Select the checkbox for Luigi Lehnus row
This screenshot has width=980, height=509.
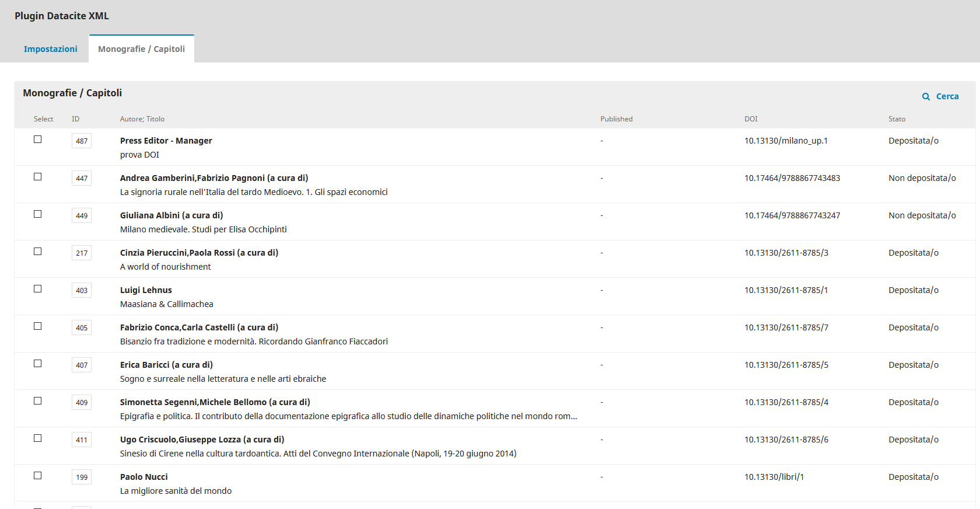click(38, 289)
